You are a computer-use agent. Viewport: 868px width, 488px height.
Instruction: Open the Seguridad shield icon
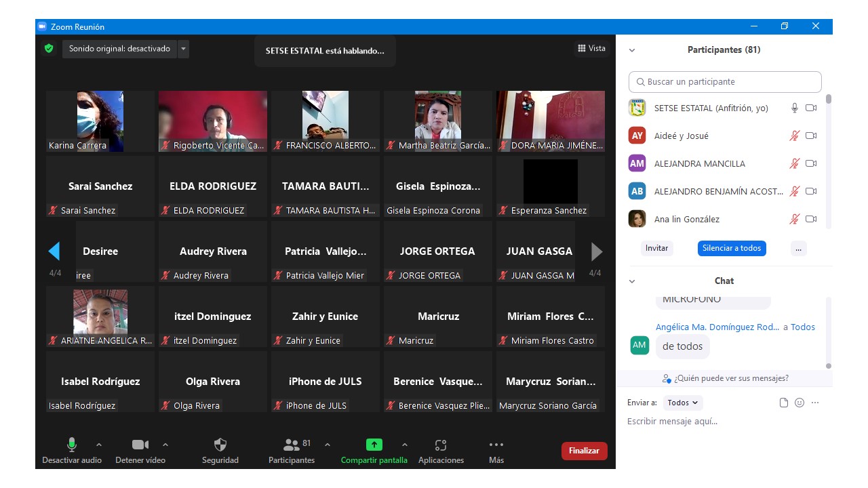[220, 445]
